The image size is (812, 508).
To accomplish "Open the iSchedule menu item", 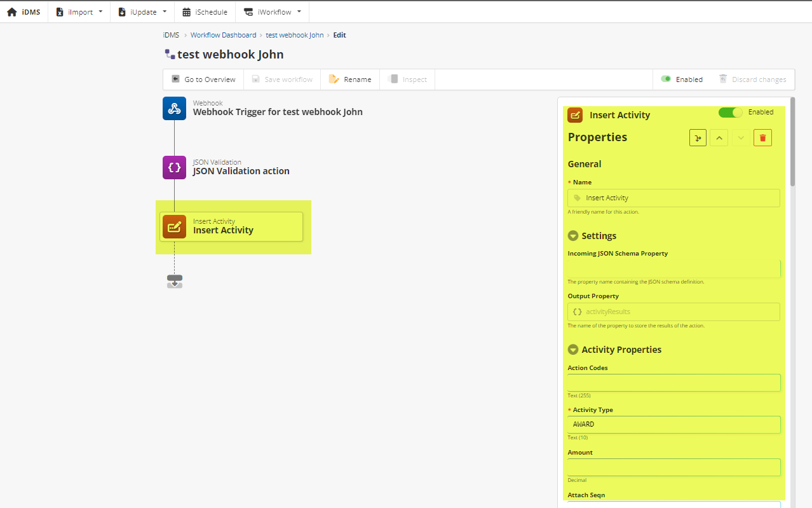I will 205,12.
